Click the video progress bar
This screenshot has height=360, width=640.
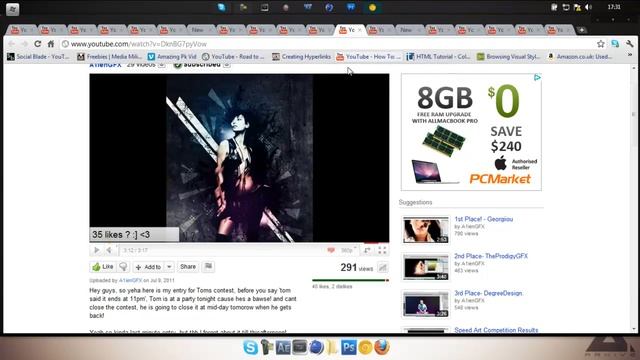(x=239, y=244)
